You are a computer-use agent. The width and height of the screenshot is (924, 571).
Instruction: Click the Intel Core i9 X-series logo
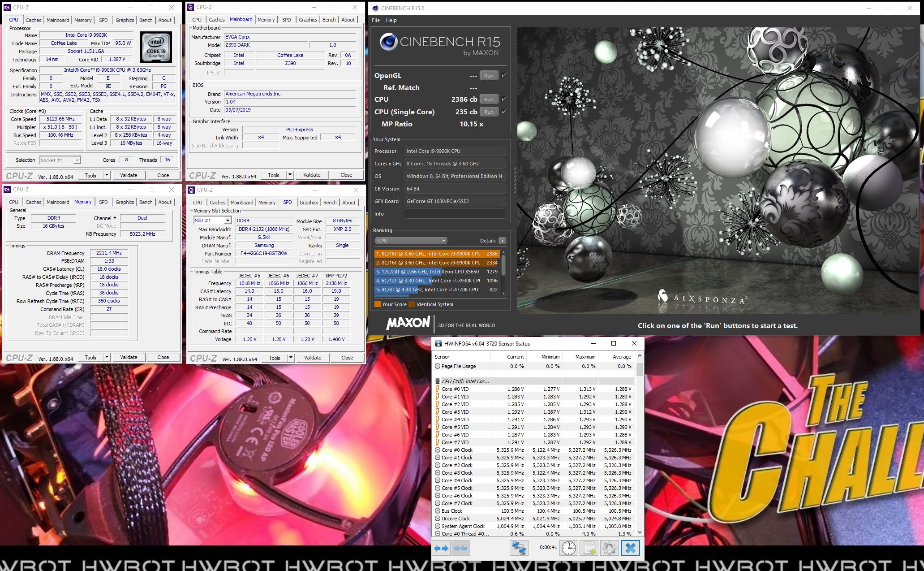[156, 47]
